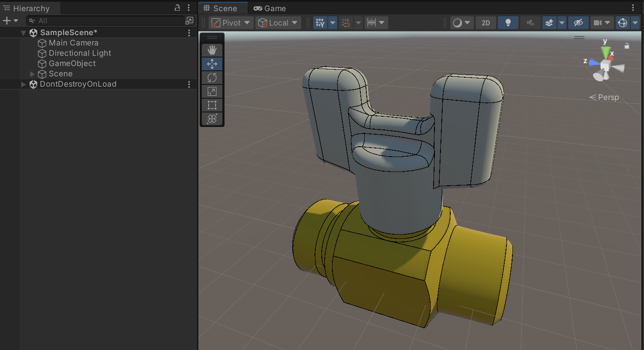644x350 pixels.
Task: Select the Scale tool
Action: click(x=212, y=91)
